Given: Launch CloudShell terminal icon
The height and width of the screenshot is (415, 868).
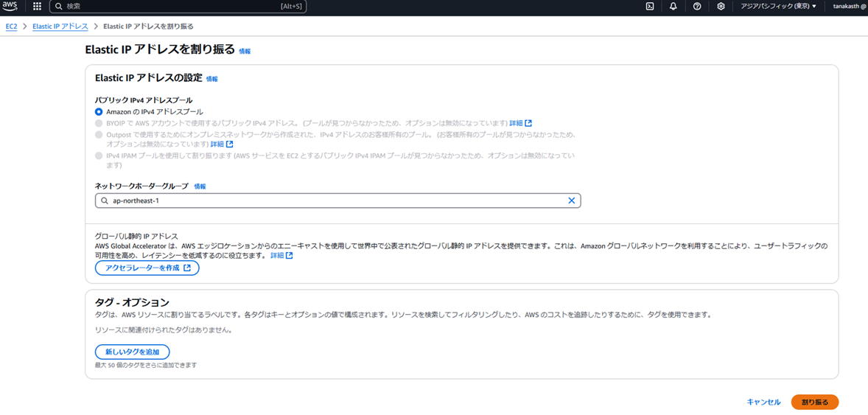Looking at the screenshot, I should pos(650,7).
